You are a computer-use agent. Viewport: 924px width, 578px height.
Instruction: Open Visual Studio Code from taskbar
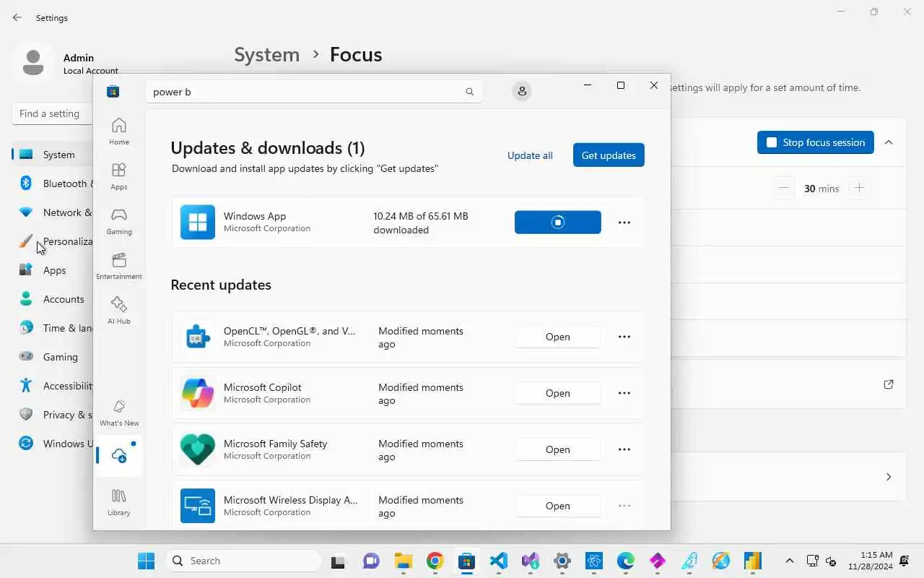coord(498,561)
